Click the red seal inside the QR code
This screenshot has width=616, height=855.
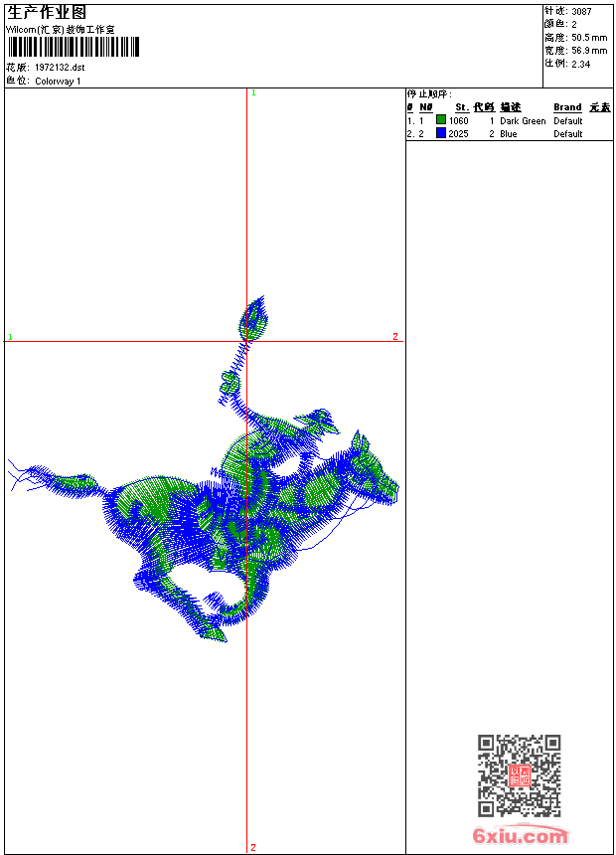520,776
